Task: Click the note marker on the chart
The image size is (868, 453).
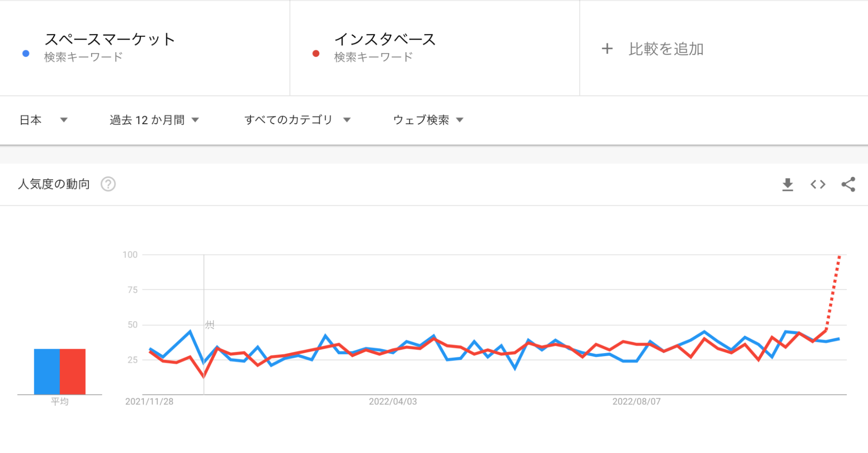Action: (x=210, y=325)
